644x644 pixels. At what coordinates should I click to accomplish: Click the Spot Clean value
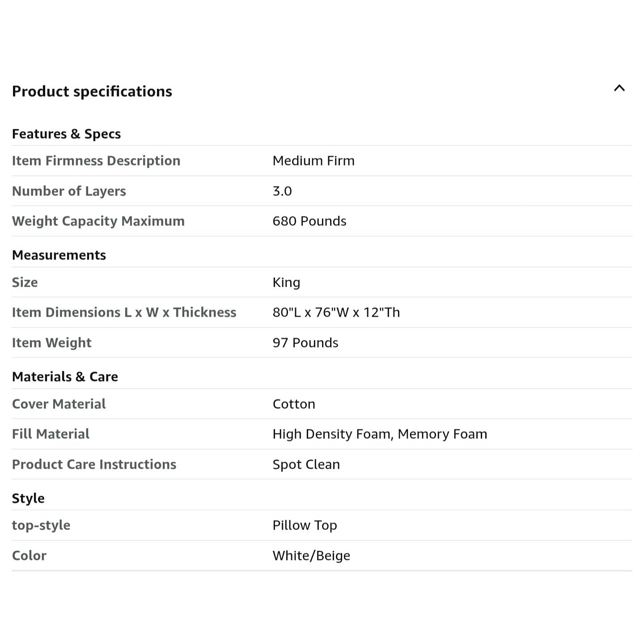(306, 464)
